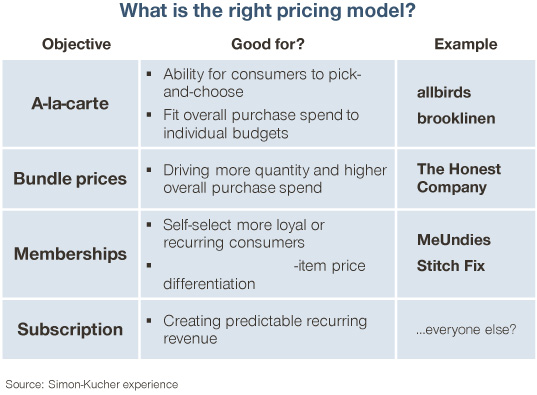
Task: Select the 'Self-select more loyal' bullet text
Action: [x=243, y=234]
